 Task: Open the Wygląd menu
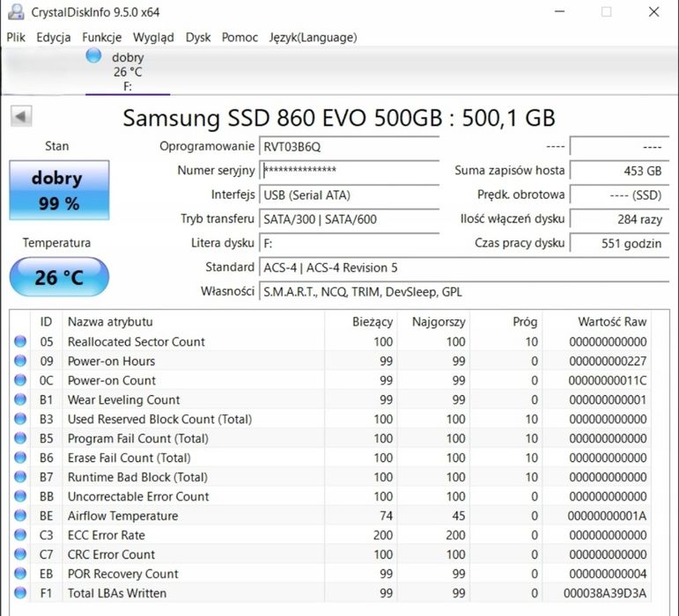pos(153,38)
